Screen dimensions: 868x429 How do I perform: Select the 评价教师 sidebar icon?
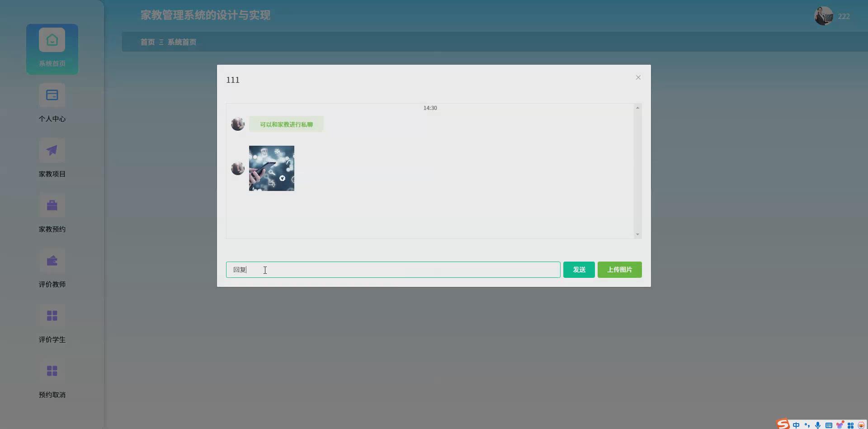(x=52, y=260)
